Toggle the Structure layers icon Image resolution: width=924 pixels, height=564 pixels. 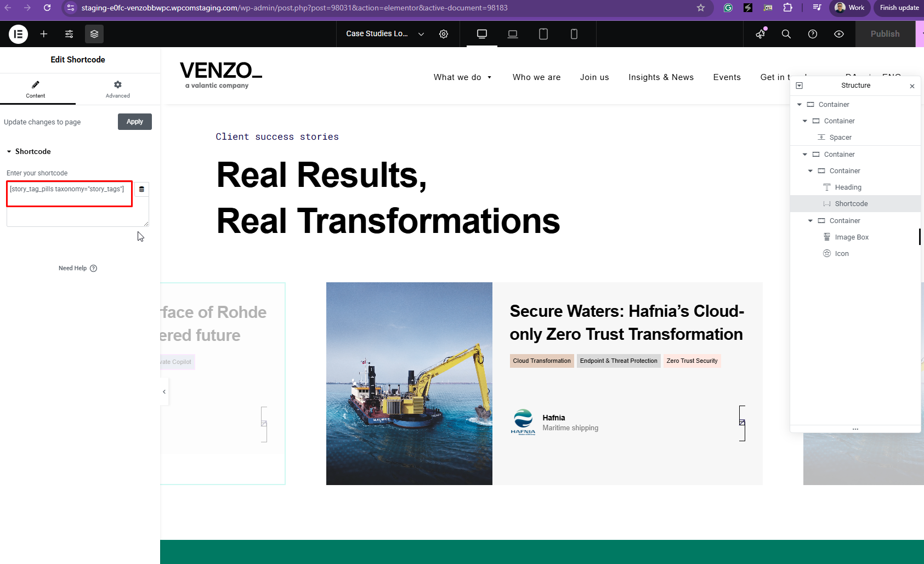pos(94,34)
